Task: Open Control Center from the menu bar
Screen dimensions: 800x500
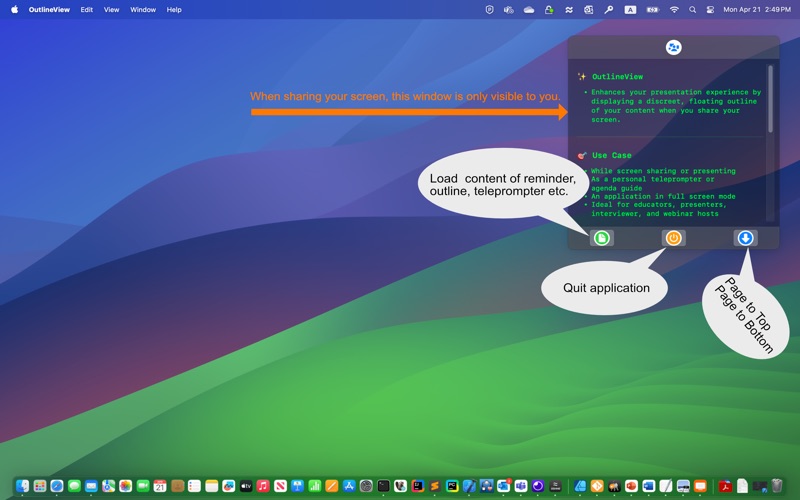Action: pos(710,9)
